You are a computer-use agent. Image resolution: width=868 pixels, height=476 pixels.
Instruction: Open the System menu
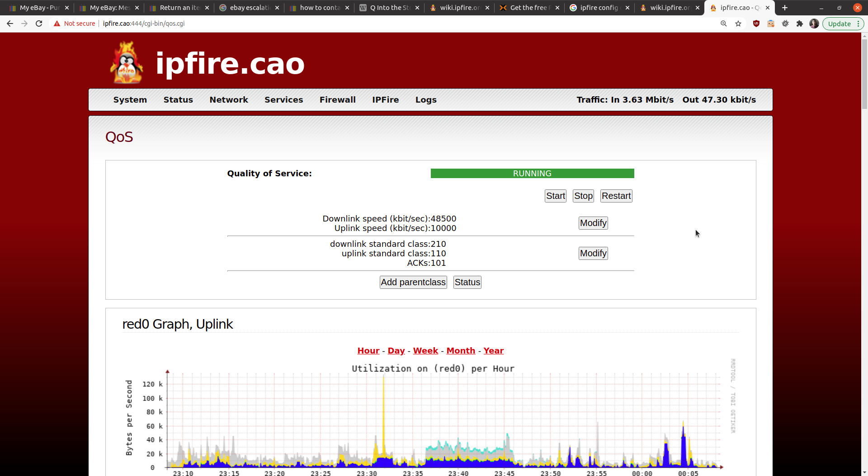130,100
